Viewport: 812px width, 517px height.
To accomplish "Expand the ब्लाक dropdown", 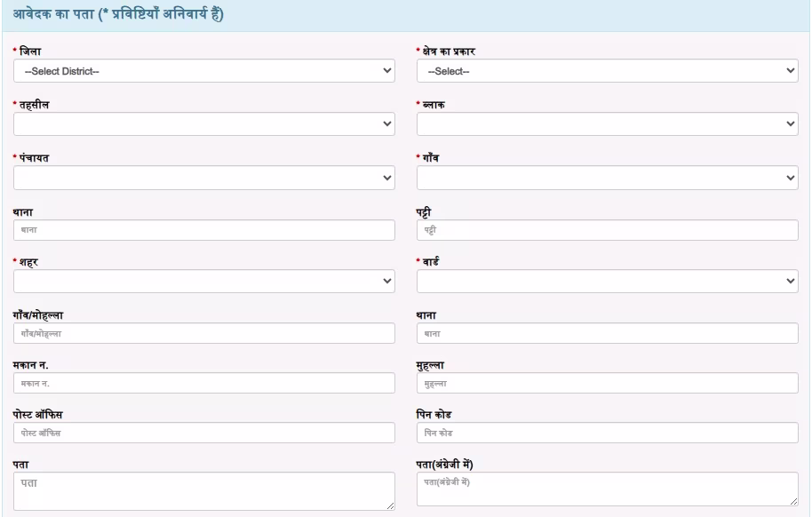I will 607,123.
